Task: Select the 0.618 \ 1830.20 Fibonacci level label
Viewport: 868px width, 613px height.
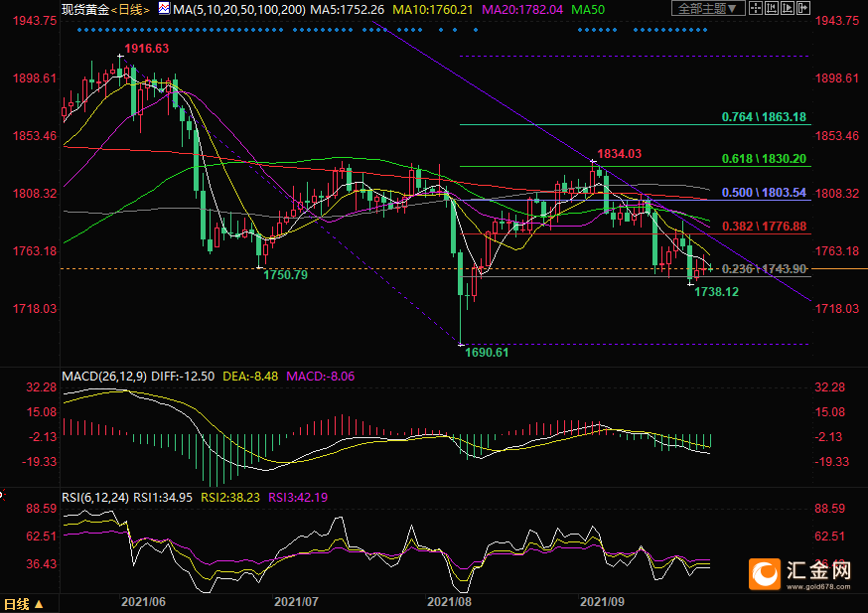Action: (x=764, y=159)
